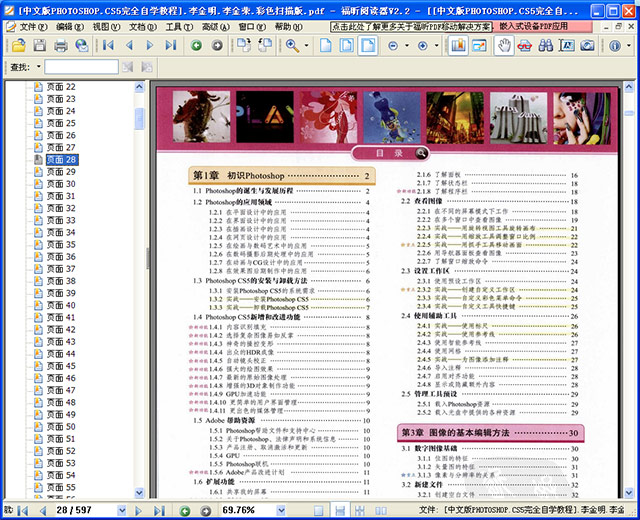
Task: Click find next icon beside search field
Action: [x=147, y=67]
